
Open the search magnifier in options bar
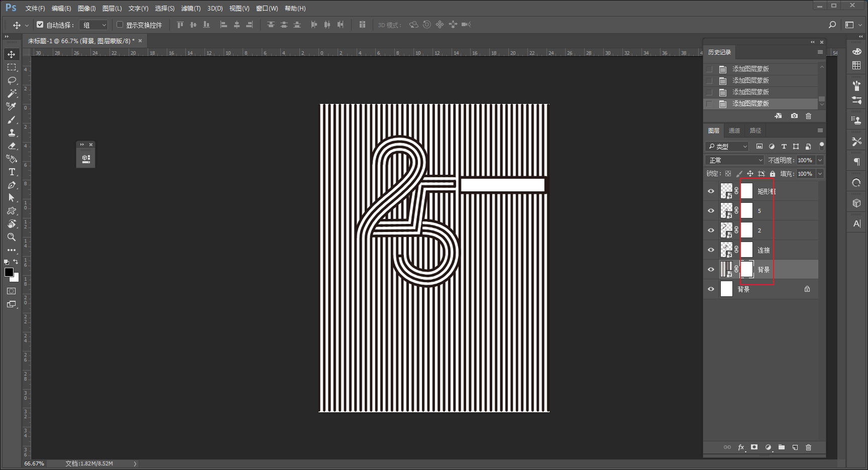point(832,25)
